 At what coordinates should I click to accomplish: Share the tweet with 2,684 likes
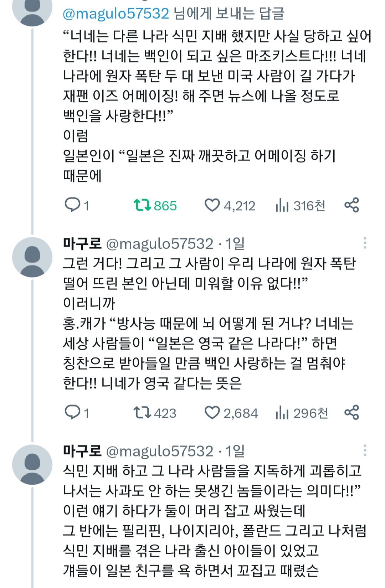351,412
